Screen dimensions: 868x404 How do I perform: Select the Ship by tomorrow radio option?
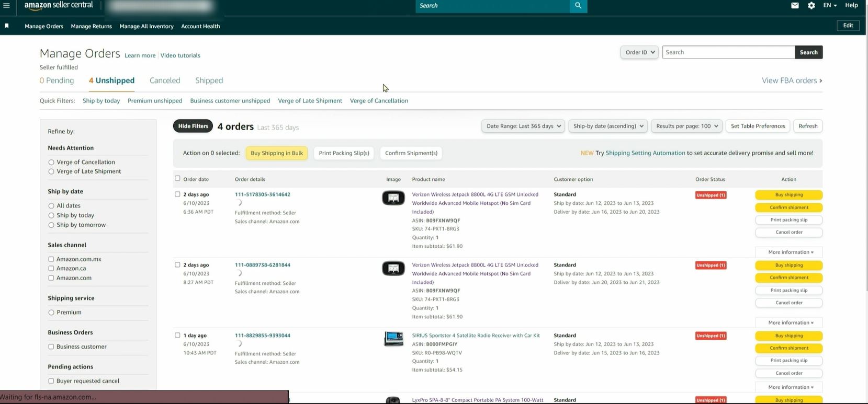(x=51, y=225)
